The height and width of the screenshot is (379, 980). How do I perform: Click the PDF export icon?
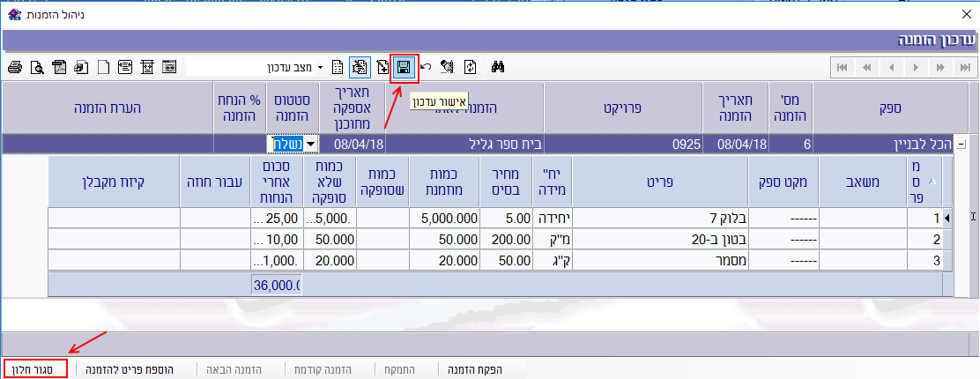pyautogui.click(x=59, y=67)
